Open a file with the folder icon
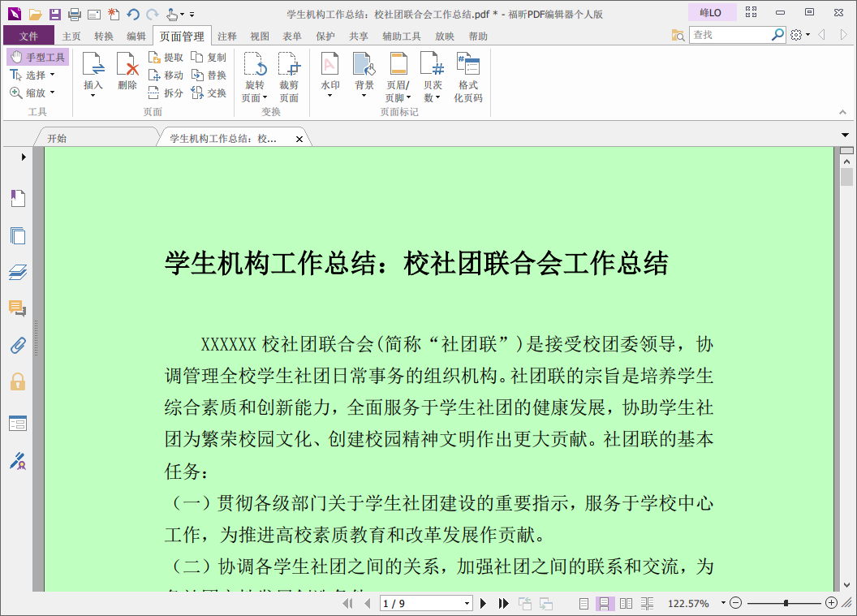The height and width of the screenshot is (616, 857). pyautogui.click(x=35, y=15)
